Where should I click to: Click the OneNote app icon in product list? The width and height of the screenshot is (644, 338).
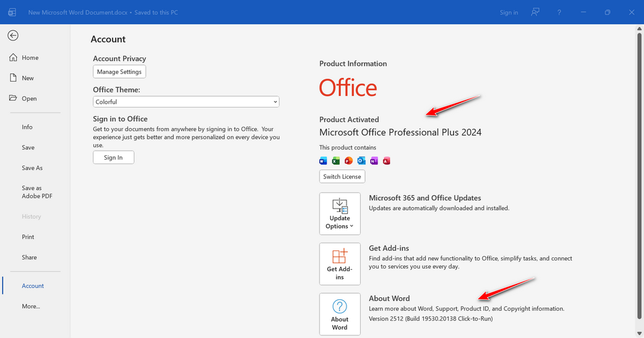click(x=374, y=160)
